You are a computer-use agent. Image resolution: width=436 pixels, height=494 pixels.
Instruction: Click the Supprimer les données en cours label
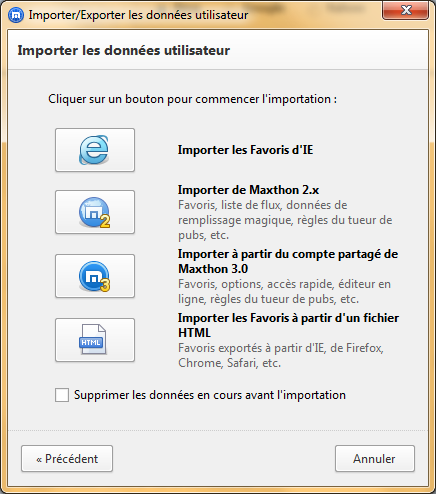coord(210,395)
